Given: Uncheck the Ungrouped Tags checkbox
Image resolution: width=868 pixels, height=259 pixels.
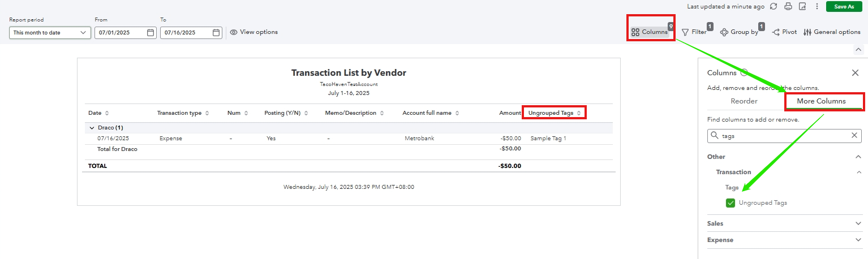Looking at the screenshot, I should (731, 203).
